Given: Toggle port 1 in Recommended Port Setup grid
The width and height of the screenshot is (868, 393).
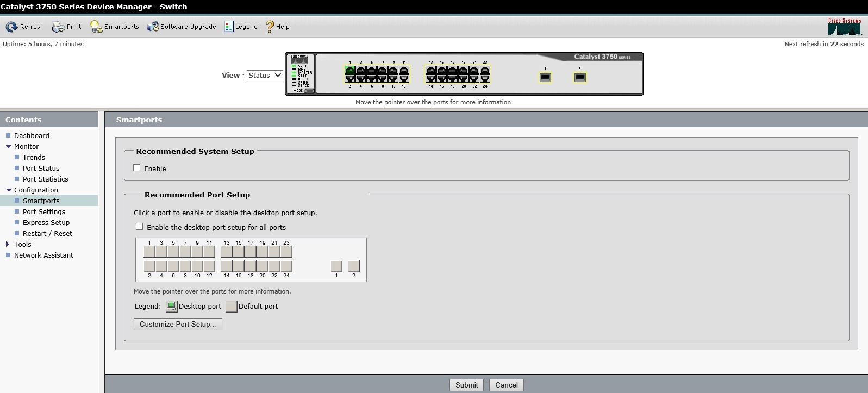Looking at the screenshot, I should 149,252.
